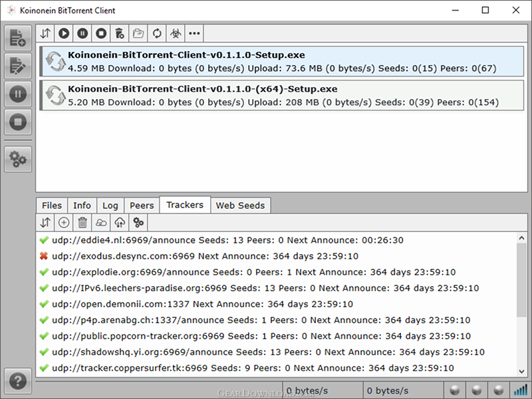Select the udp://eddie4.nl:6969/announce tracker

[x=277, y=240]
